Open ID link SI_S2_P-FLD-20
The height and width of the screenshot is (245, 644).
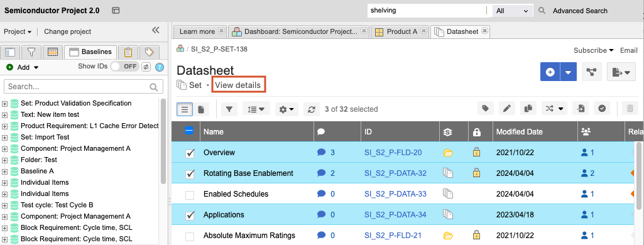coord(393,153)
